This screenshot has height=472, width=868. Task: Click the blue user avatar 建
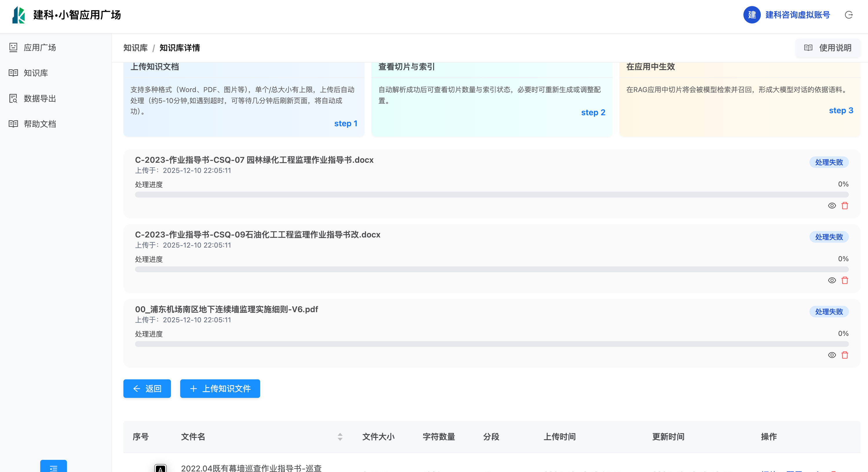click(x=752, y=15)
